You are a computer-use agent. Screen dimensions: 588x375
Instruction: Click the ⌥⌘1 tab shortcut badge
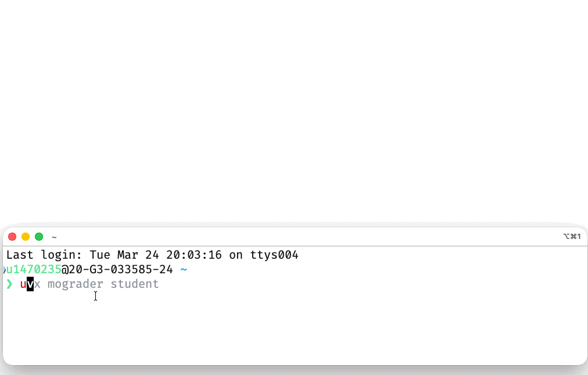click(573, 237)
